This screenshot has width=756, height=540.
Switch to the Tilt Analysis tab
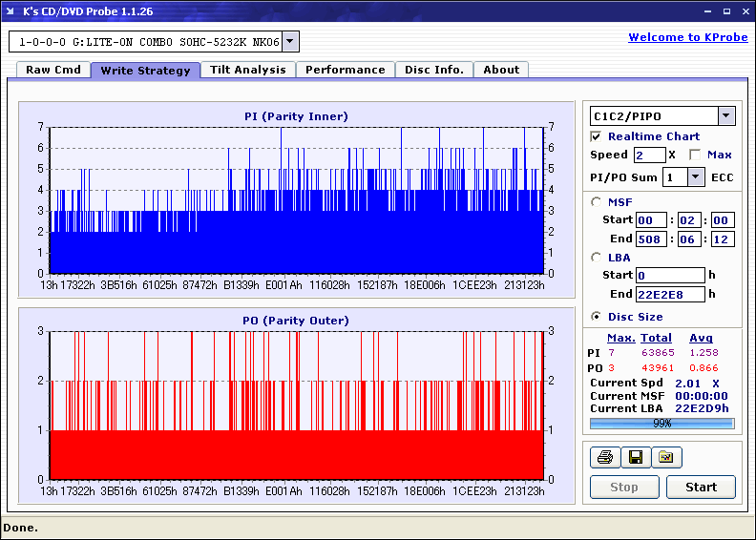pyautogui.click(x=248, y=70)
